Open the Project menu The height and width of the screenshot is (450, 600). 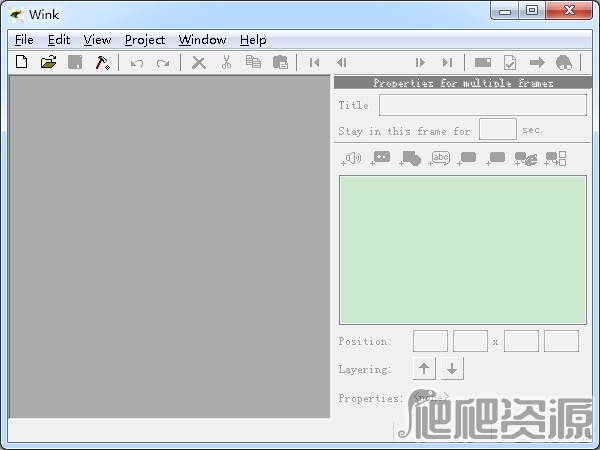click(145, 40)
